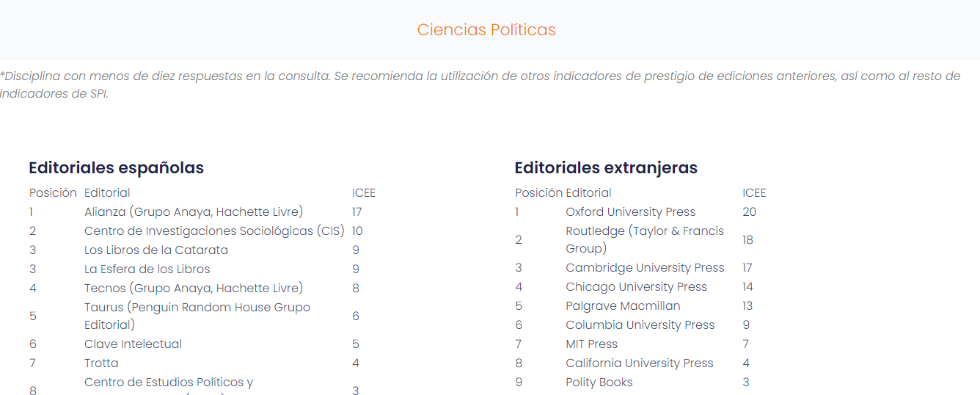Click the Editoriales extranjeras heading
Image resolution: width=980 pixels, height=395 pixels.
tap(606, 168)
